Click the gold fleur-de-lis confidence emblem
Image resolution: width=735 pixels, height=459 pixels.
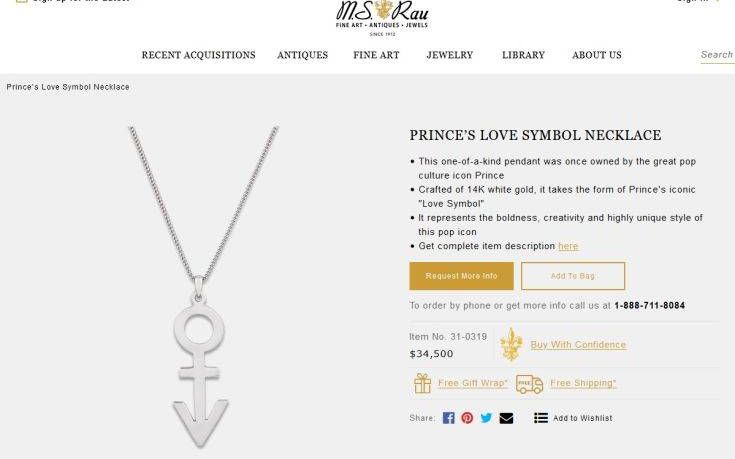pos(511,345)
